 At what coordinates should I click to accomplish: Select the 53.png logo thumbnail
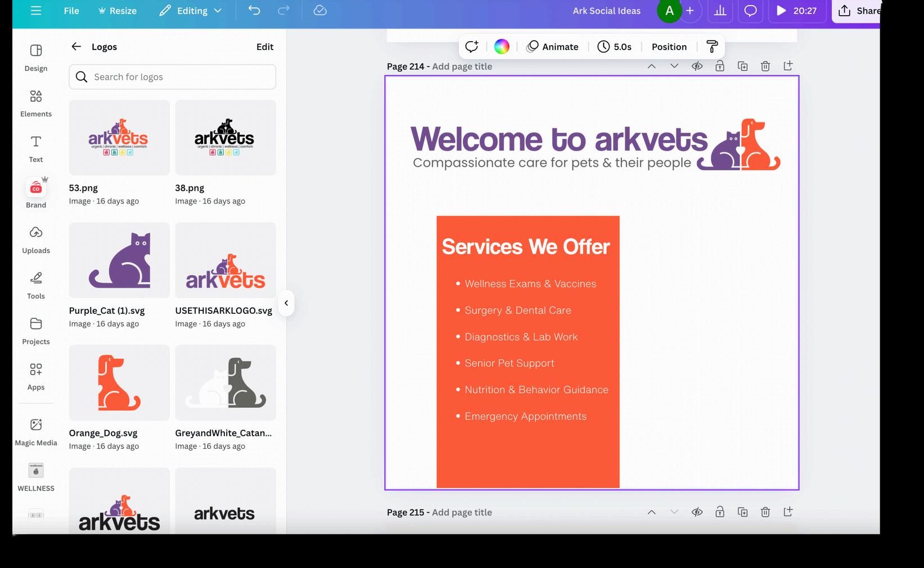(x=119, y=138)
